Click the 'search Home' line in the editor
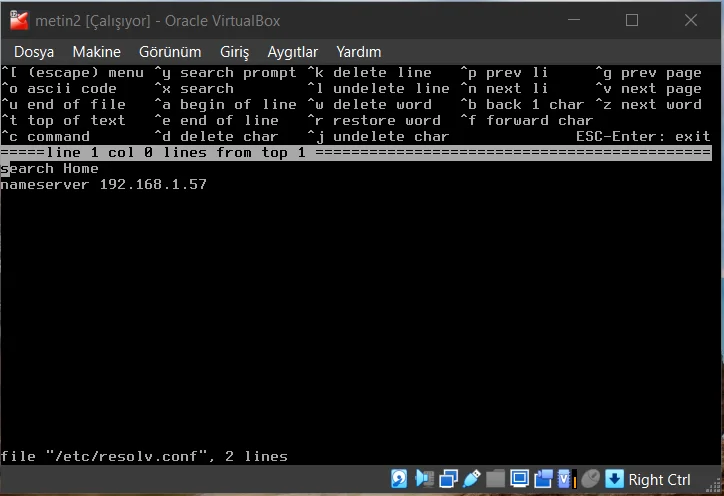Image resolution: width=724 pixels, height=496 pixels. tap(50, 169)
